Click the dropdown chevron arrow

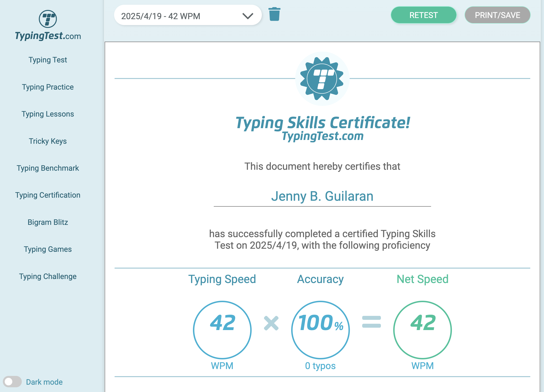click(248, 16)
